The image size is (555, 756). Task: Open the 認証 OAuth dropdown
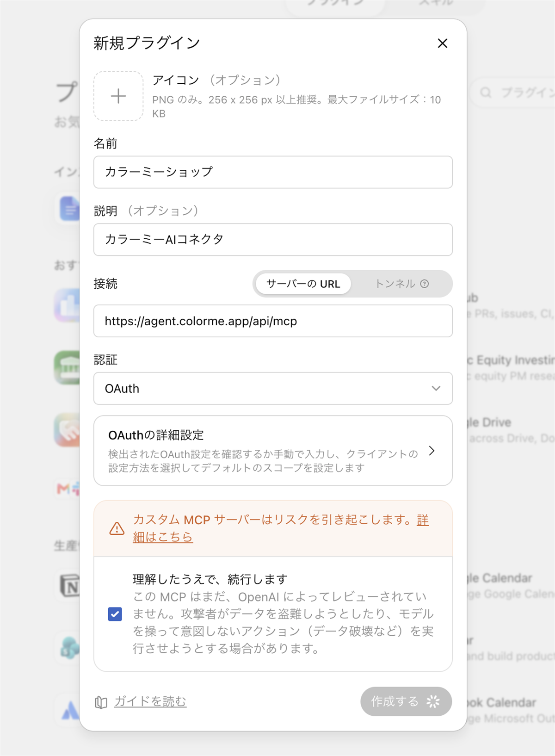(273, 389)
